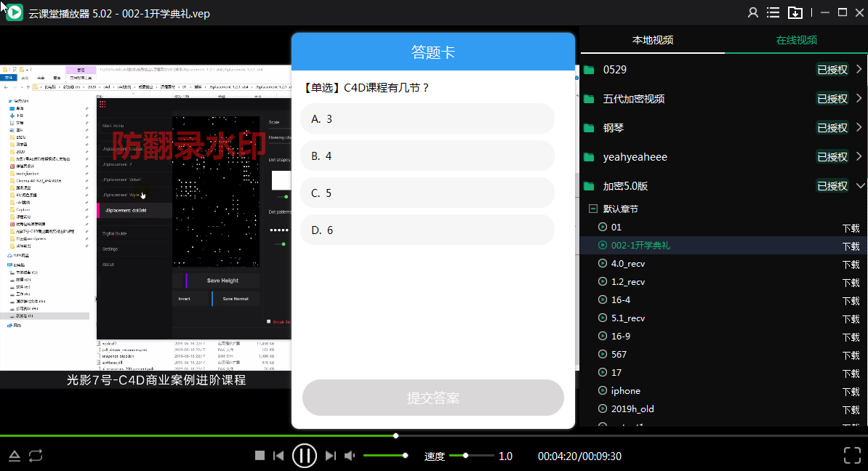Click the eject/open file icon

[x=15, y=456]
